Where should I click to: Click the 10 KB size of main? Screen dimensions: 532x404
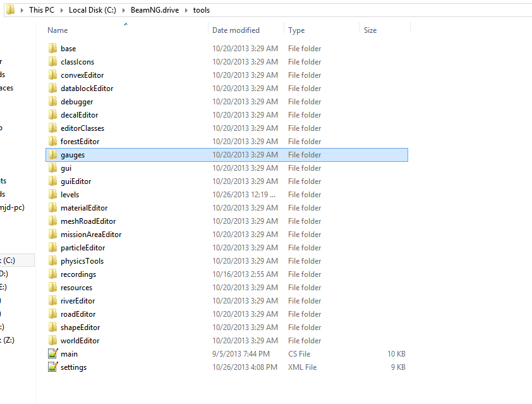click(x=396, y=354)
